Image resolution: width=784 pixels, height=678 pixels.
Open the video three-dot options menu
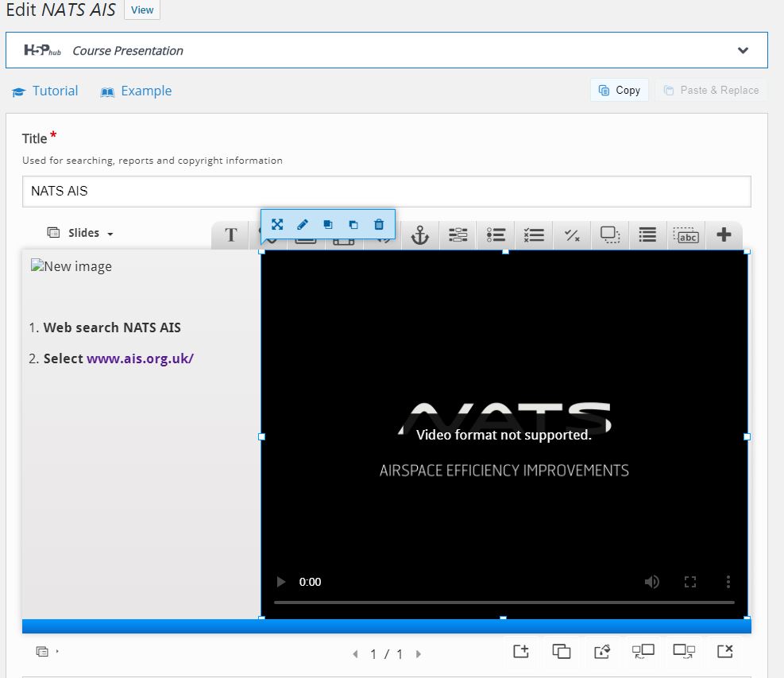click(x=728, y=582)
